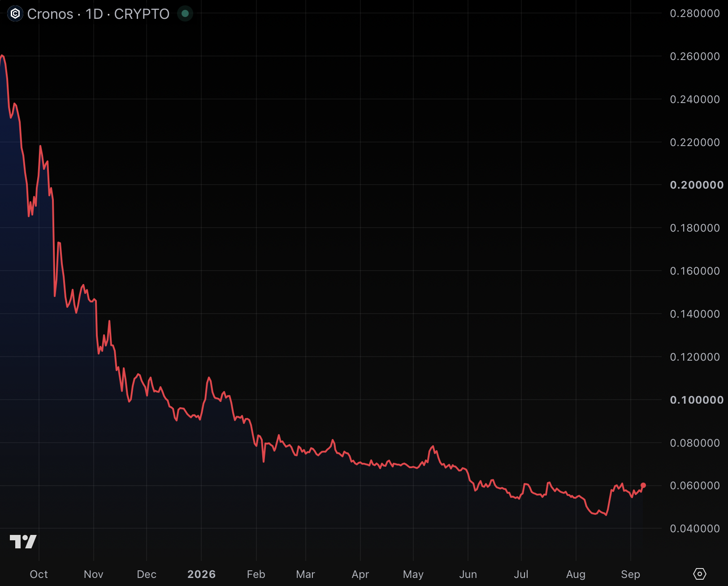
Task: Click the Nov time axis label
Action: click(x=94, y=574)
